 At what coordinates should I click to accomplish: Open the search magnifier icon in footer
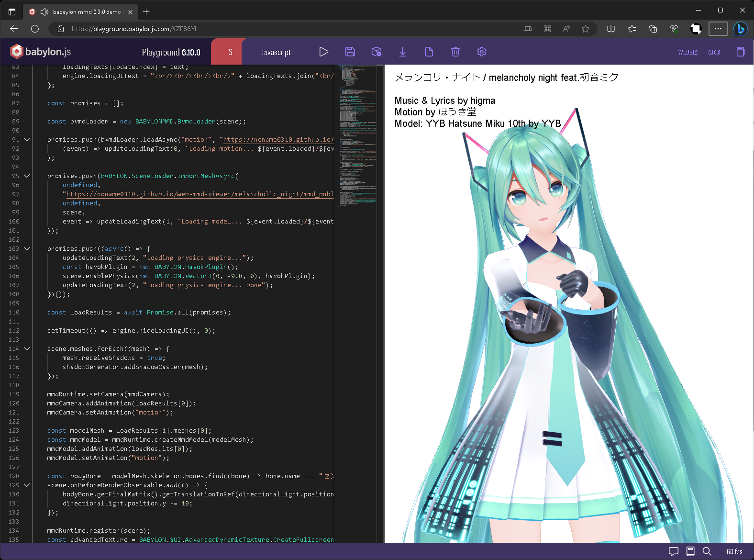click(707, 551)
